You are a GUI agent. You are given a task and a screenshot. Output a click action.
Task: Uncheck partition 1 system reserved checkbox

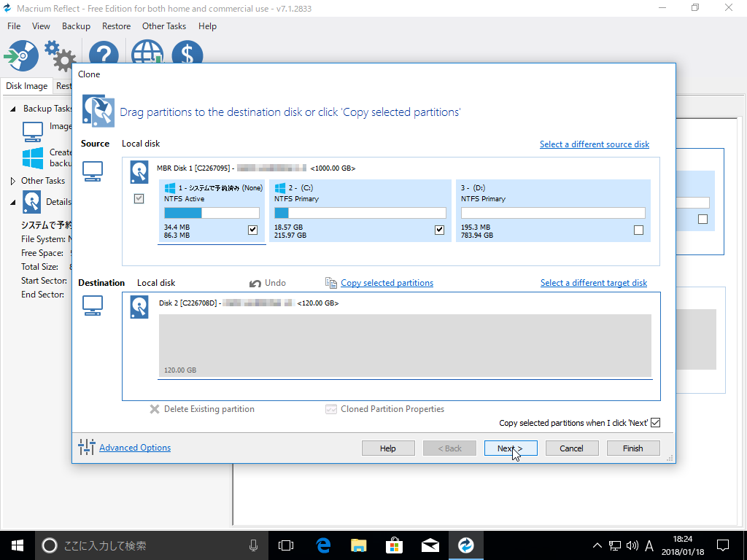point(253,230)
